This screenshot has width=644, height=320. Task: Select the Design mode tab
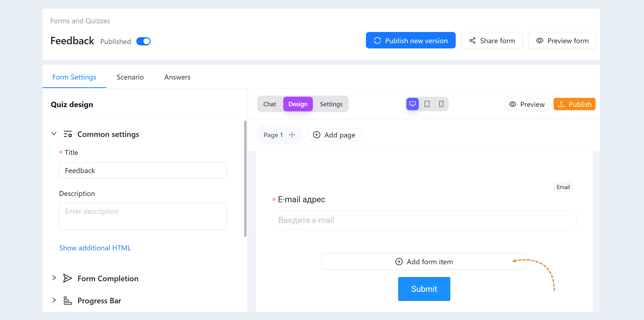coord(298,104)
